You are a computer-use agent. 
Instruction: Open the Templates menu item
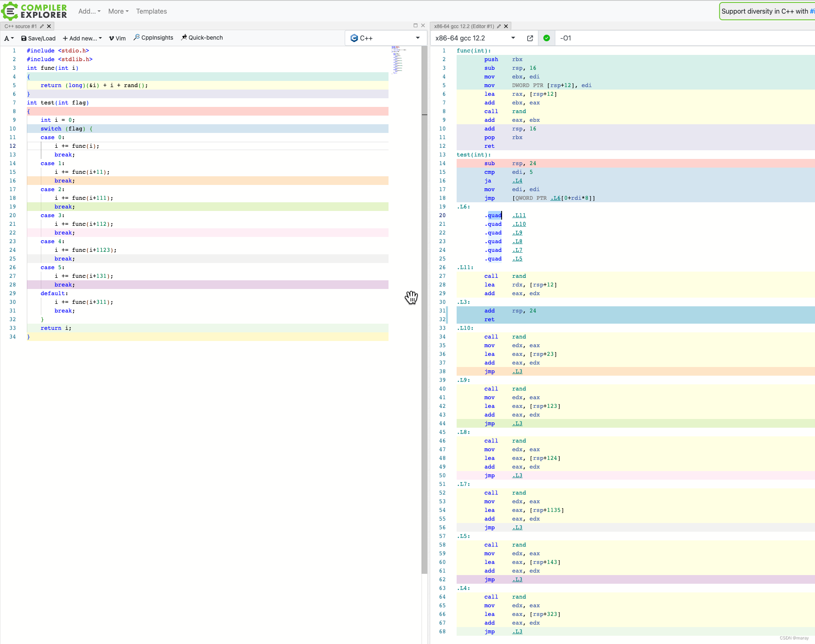152,11
